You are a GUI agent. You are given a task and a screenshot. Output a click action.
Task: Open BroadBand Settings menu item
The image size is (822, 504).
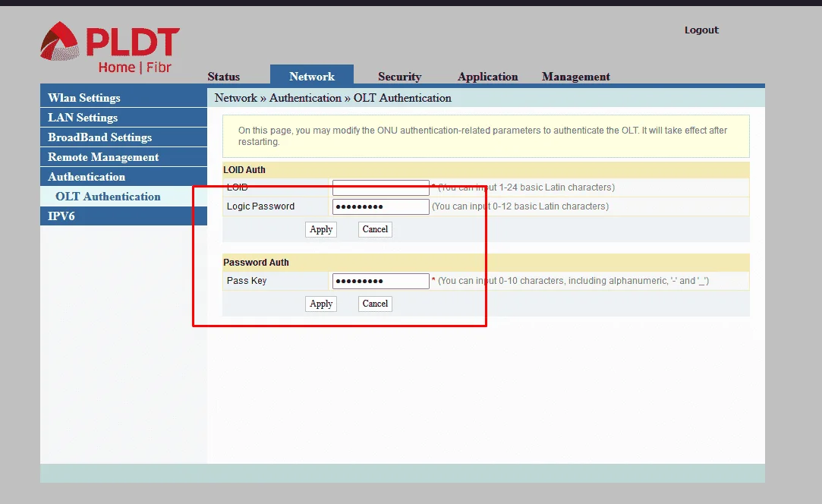pyautogui.click(x=124, y=137)
